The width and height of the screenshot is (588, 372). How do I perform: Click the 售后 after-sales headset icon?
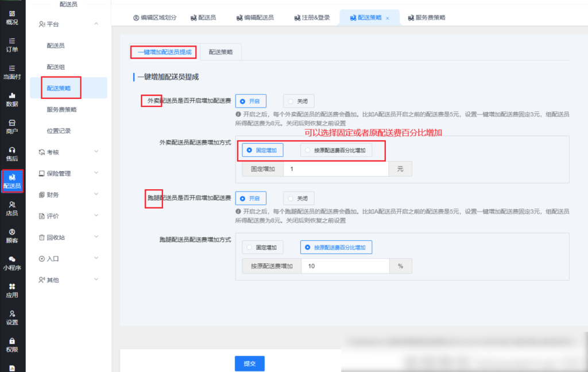pyautogui.click(x=12, y=149)
